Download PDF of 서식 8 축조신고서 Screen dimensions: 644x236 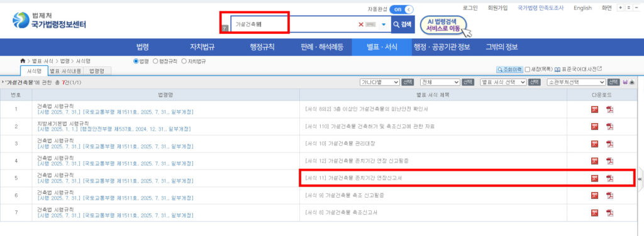[x=609, y=213]
